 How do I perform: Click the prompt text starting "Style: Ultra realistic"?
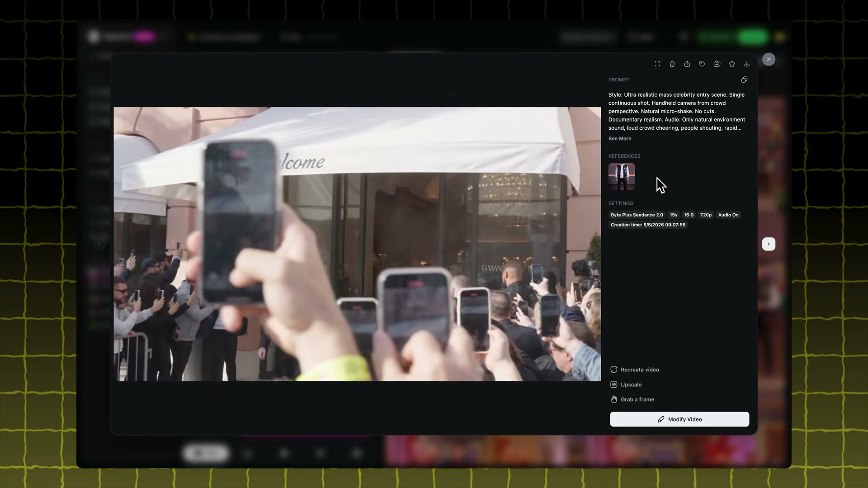[677, 111]
